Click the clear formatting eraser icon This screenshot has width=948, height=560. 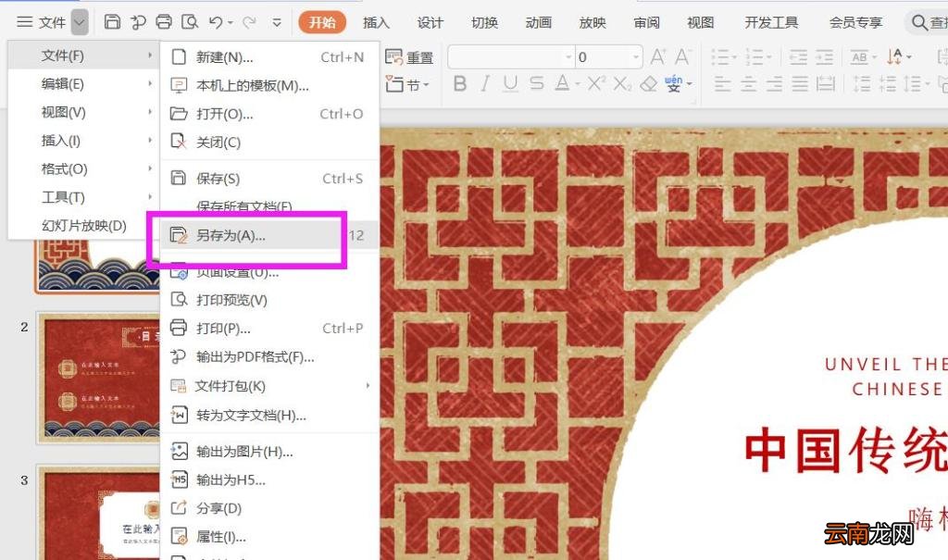tap(648, 83)
